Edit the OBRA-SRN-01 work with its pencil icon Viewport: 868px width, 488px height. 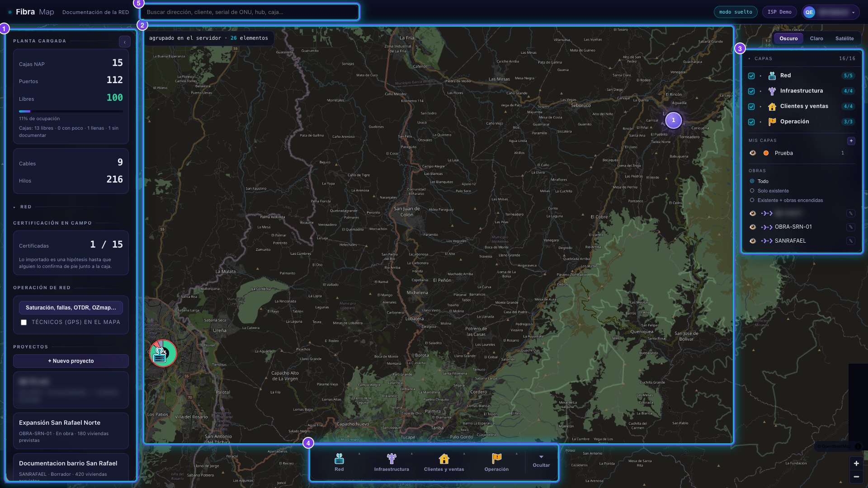[850, 227]
